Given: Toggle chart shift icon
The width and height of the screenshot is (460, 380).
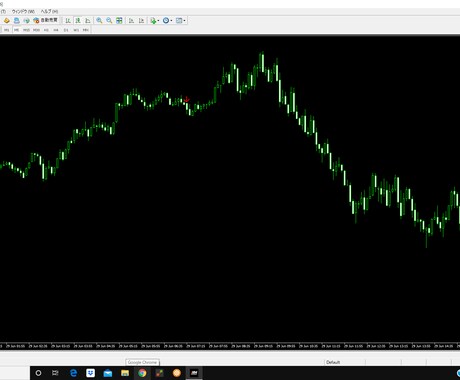Looking at the screenshot, I should [x=141, y=21].
